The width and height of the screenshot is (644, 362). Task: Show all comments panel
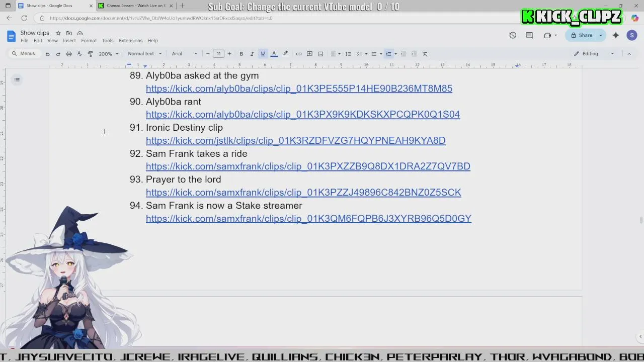(529, 35)
